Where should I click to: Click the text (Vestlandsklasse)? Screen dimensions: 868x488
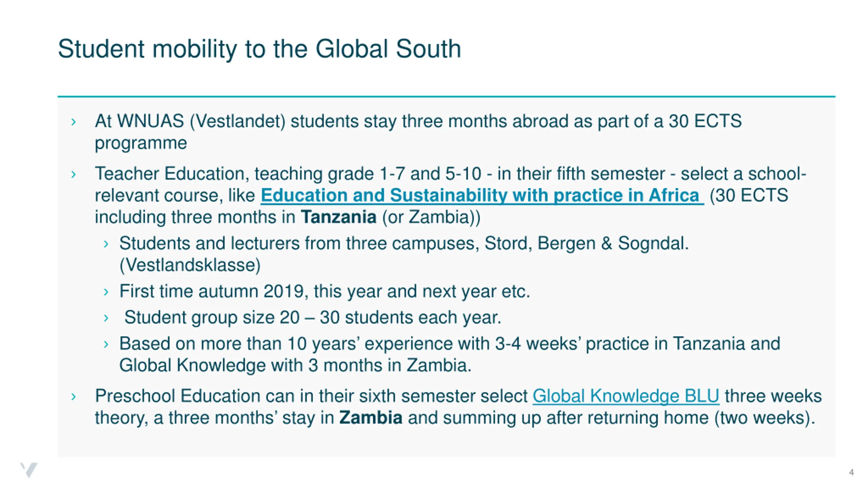(x=190, y=265)
